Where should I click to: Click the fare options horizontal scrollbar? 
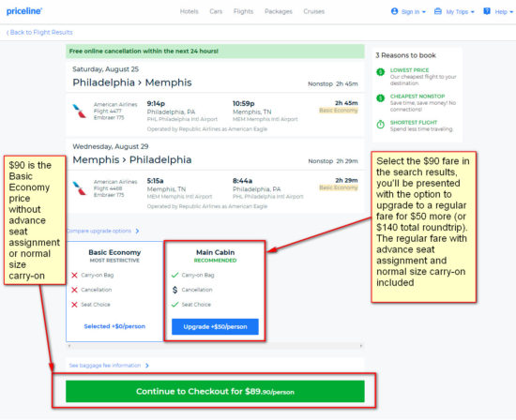pyautogui.click(x=215, y=346)
